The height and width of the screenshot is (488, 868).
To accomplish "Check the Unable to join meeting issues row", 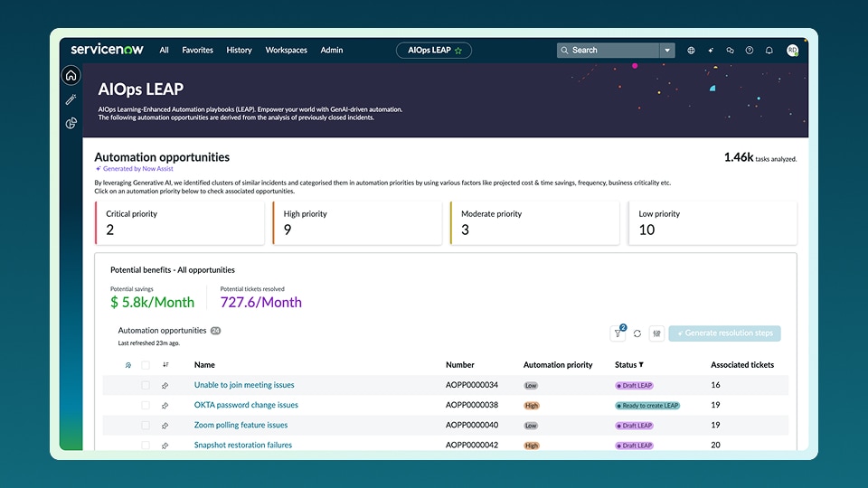I will (x=146, y=385).
